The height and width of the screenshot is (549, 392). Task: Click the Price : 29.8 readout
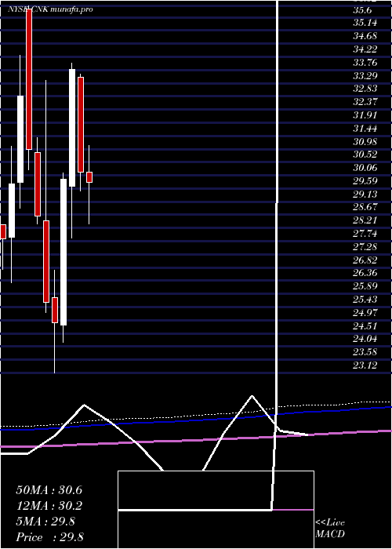(49, 537)
